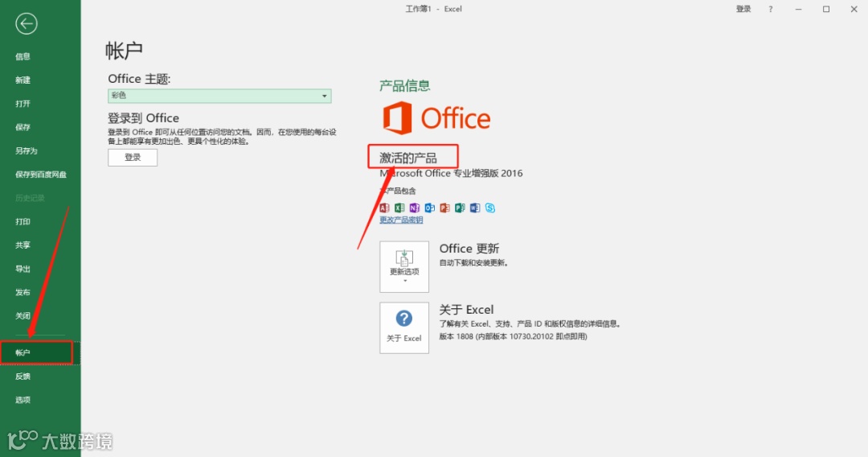Choose 保存 in the sidebar
868x457 pixels.
[23, 127]
